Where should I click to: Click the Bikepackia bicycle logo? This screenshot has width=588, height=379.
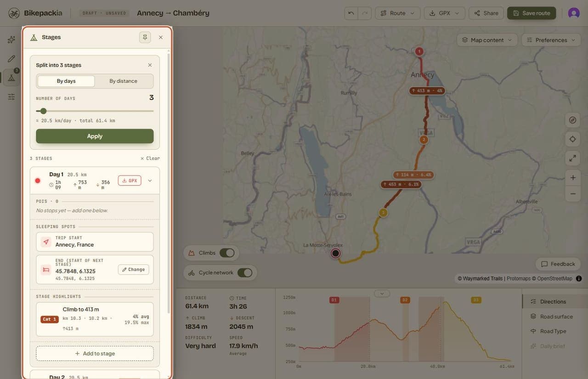coord(14,13)
